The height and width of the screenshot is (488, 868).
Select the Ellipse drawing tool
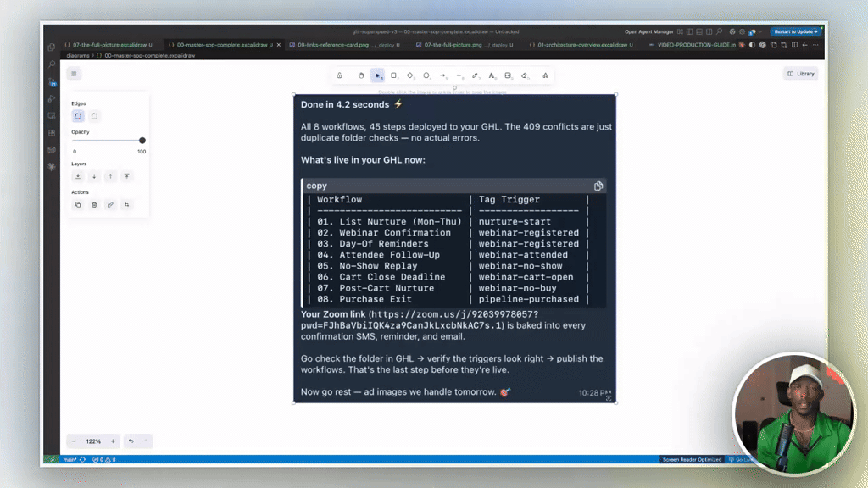pos(426,75)
